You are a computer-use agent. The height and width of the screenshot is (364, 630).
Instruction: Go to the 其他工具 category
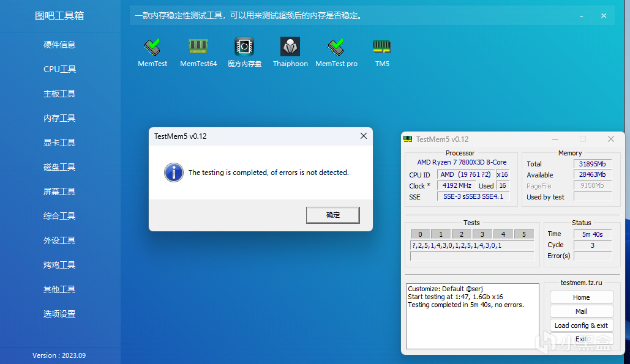click(x=59, y=289)
